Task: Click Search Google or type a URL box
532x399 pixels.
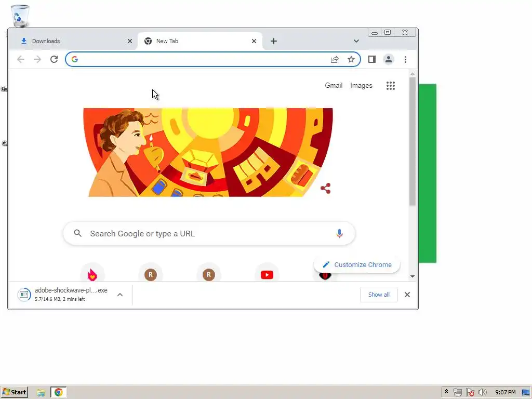Action: (209, 233)
